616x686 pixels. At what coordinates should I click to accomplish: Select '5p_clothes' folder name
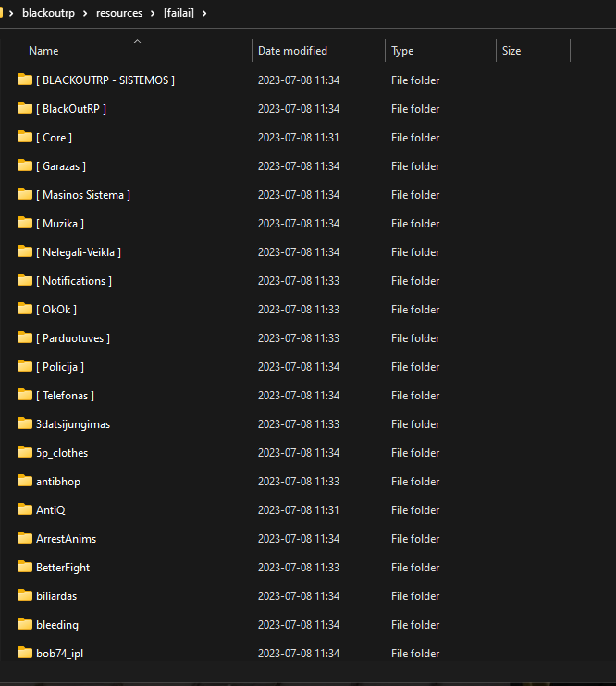pos(62,453)
